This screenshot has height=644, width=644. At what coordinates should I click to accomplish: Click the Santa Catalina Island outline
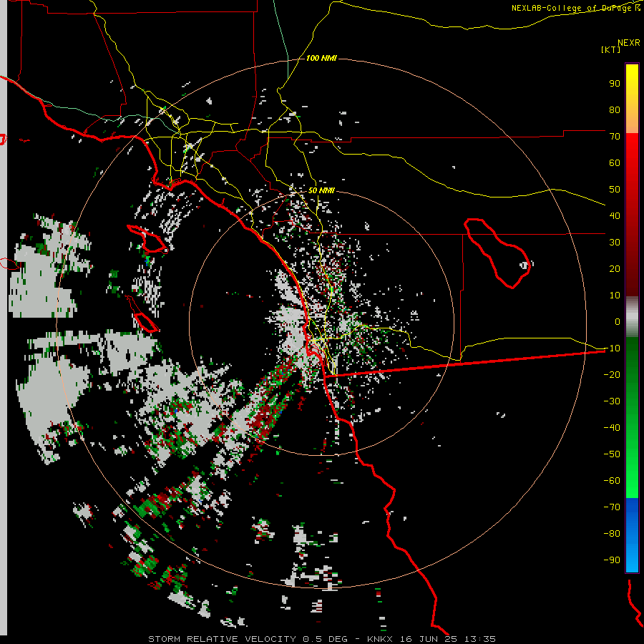(147, 239)
